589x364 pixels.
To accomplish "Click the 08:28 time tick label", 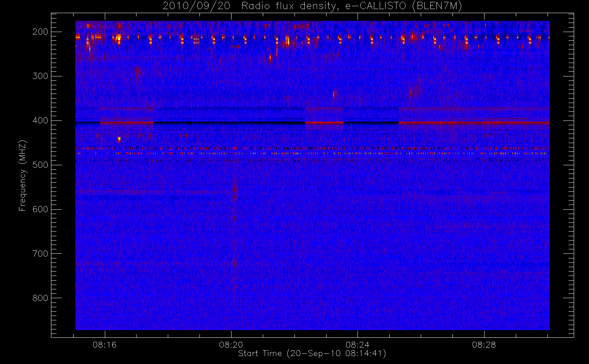I will point(484,345).
